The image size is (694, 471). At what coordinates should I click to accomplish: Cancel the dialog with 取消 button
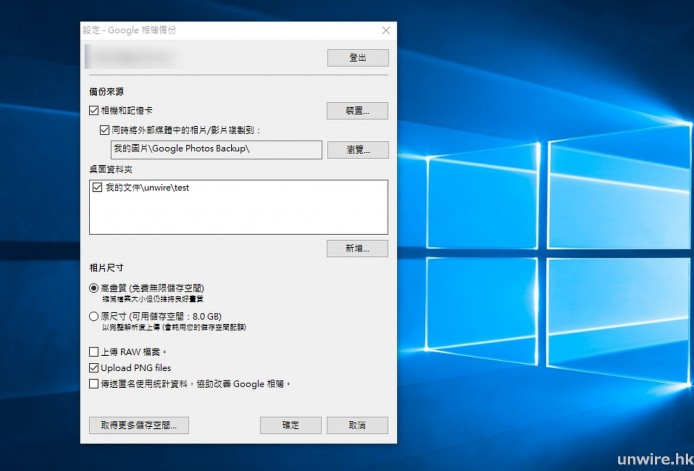tap(357, 425)
